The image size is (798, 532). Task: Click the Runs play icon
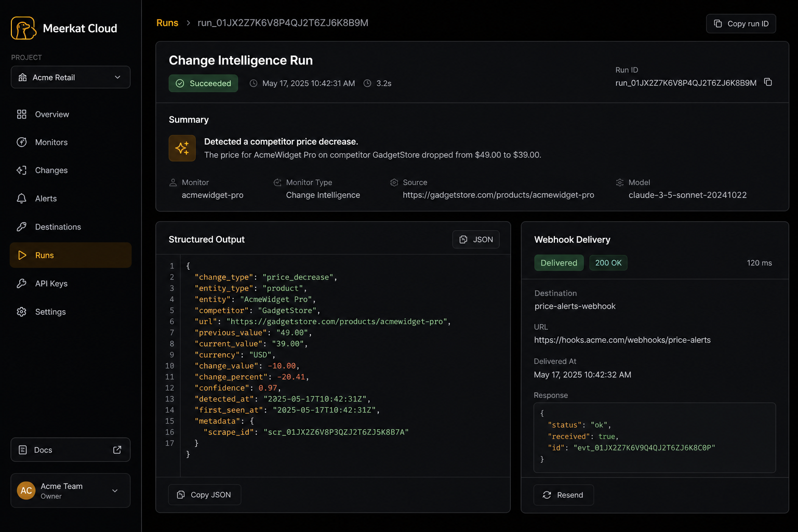[22, 255]
